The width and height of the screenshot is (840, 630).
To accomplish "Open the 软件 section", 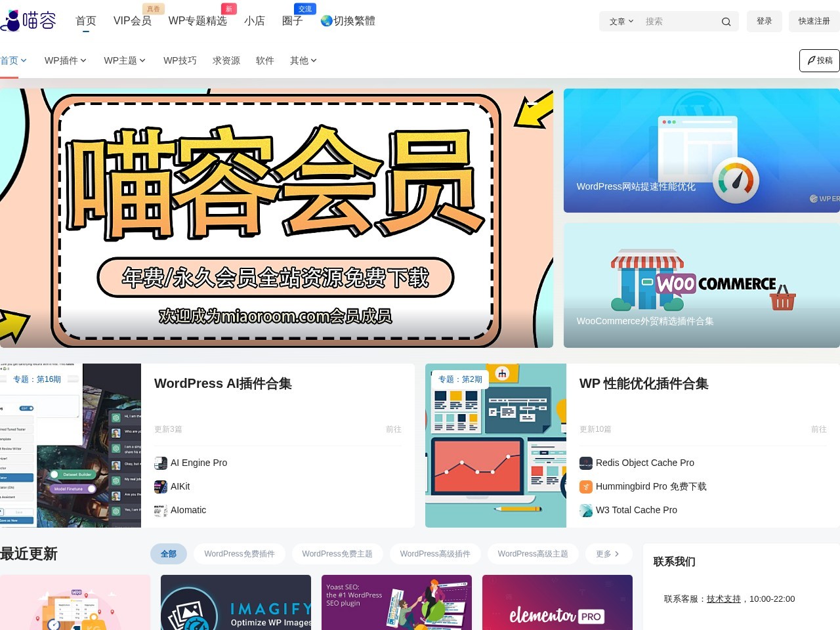I will 265,60.
